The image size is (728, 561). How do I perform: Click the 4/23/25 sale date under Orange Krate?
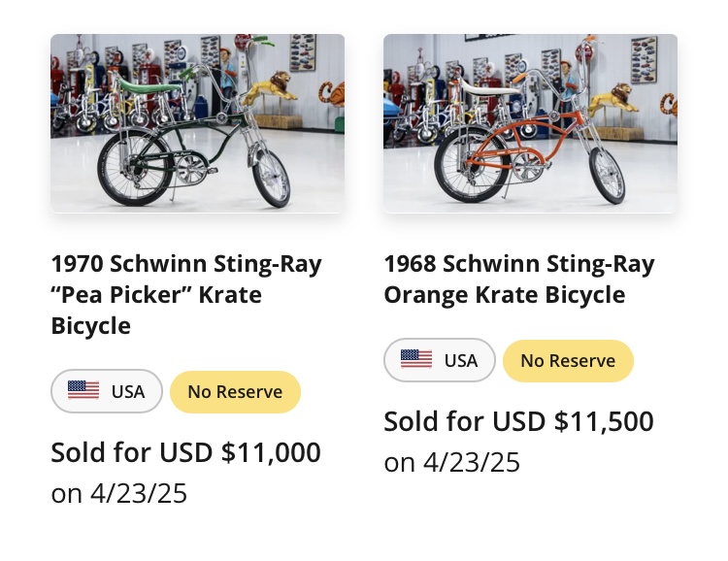[x=471, y=462]
